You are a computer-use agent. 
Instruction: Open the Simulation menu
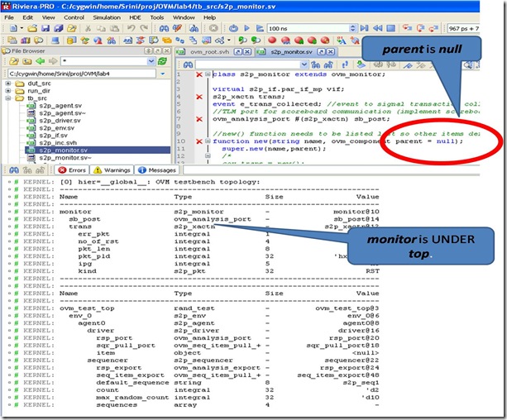click(105, 17)
